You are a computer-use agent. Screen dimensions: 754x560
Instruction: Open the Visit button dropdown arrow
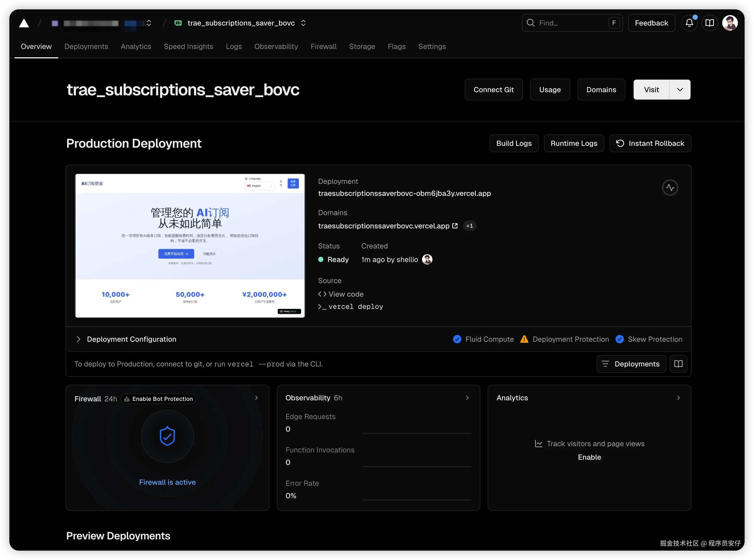click(680, 90)
